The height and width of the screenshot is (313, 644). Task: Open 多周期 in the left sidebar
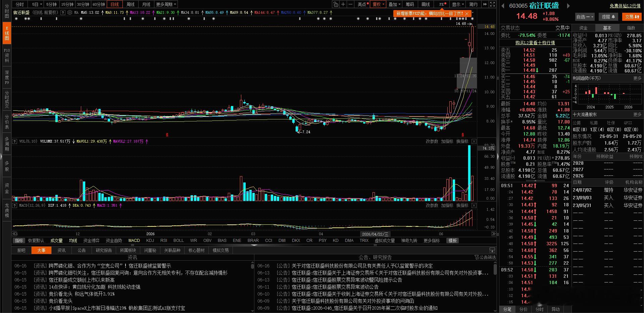(7, 144)
